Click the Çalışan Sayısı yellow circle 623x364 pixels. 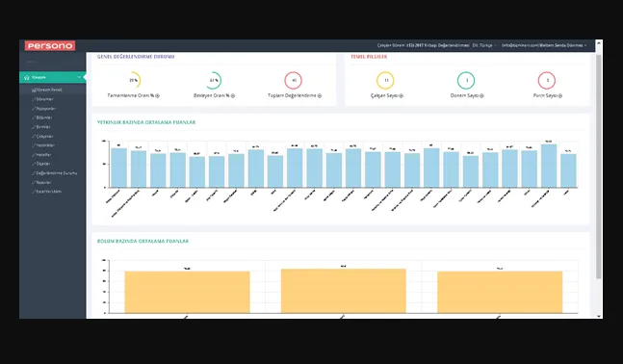(385, 80)
